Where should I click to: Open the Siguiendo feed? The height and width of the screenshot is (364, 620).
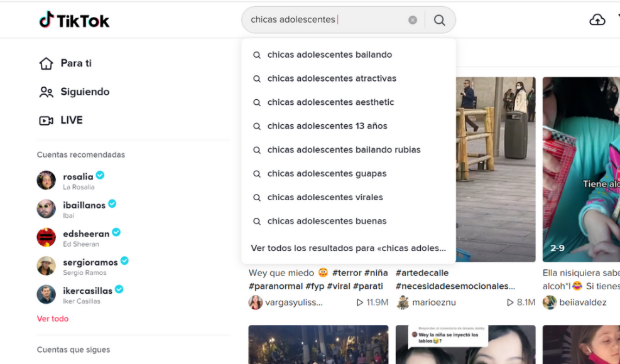click(74, 92)
